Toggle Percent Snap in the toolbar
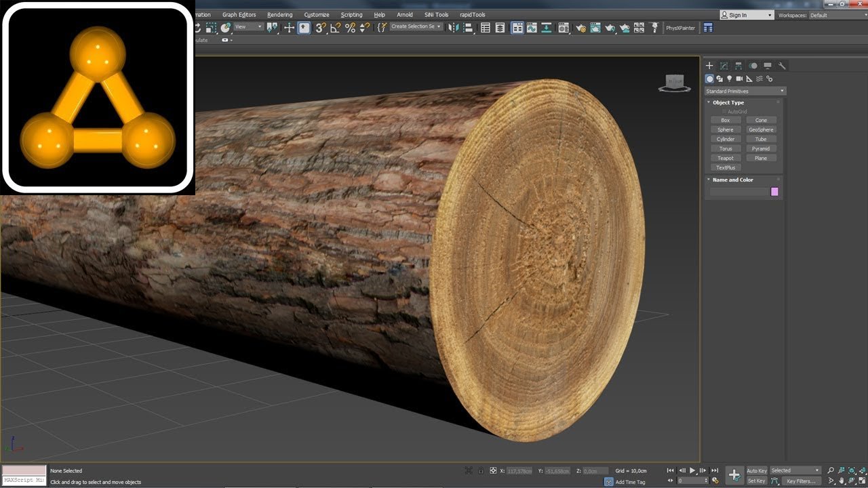The image size is (868, 488). [x=350, y=28]
